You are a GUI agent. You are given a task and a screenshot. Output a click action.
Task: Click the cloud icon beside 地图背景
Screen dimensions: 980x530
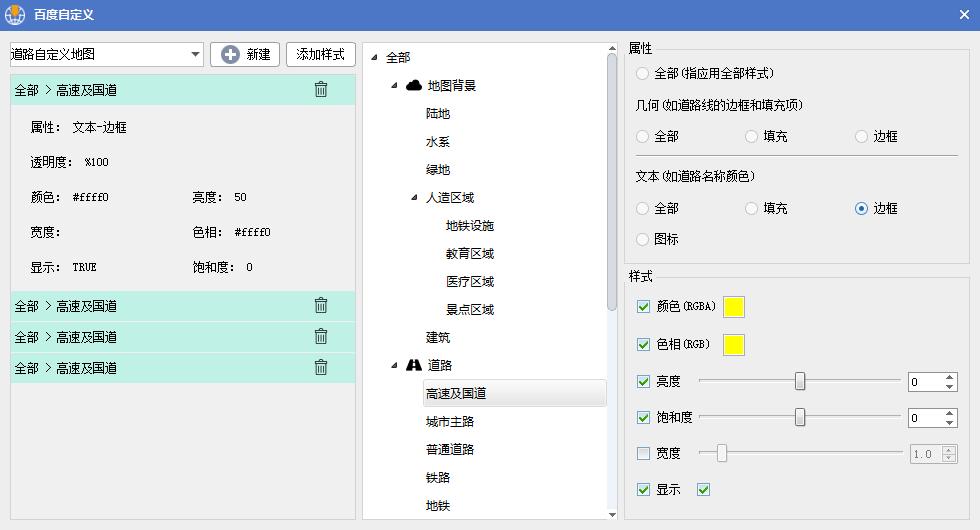pyautogui.click(x=414, y=85)
